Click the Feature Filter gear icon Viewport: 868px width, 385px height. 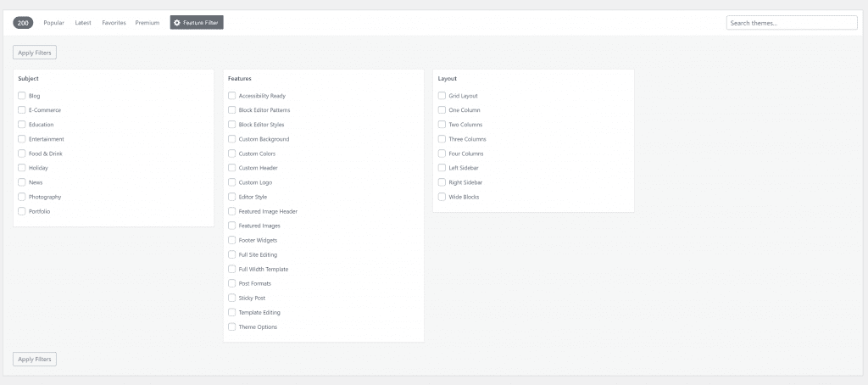(177, 23)
